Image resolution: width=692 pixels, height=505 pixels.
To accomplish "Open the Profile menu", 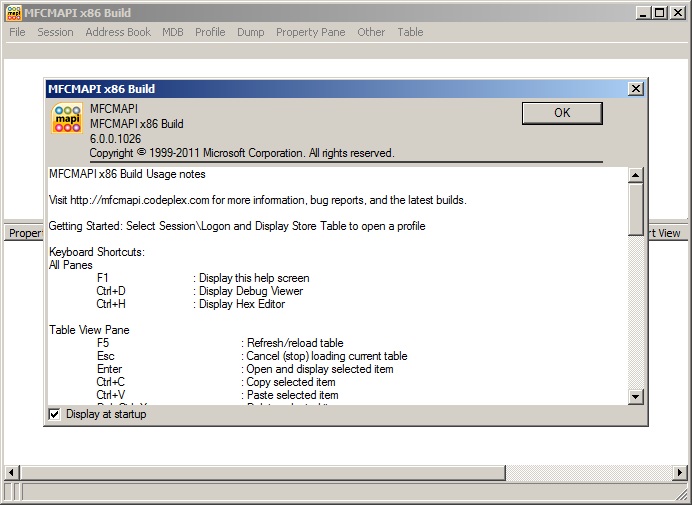I will pos(210,32).
